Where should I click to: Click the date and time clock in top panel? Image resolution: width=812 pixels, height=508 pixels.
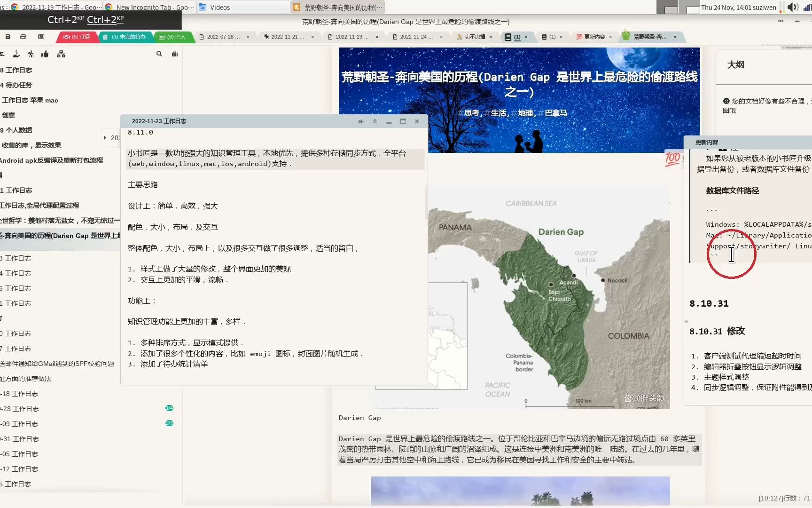pos(739,7)
